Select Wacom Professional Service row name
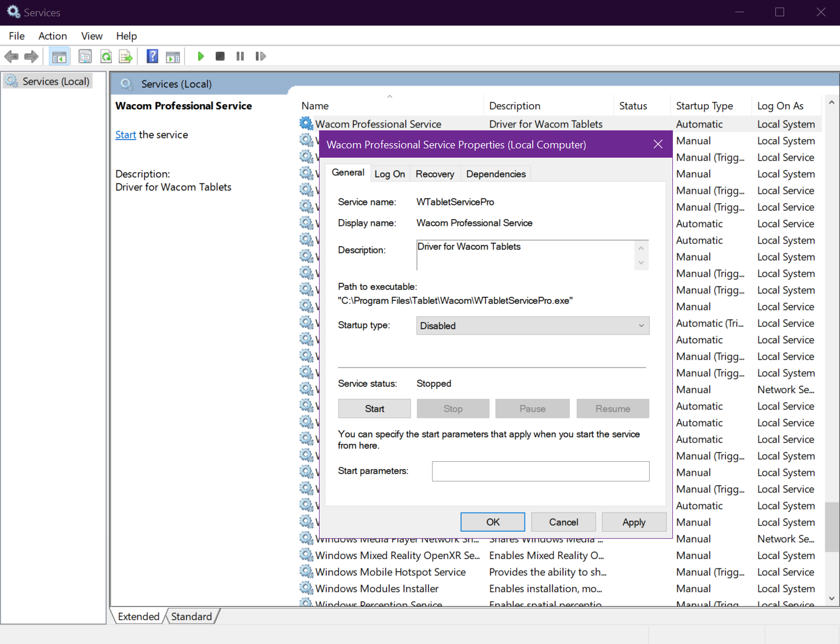This screenshot has height=644, width=840. (378, 124)
